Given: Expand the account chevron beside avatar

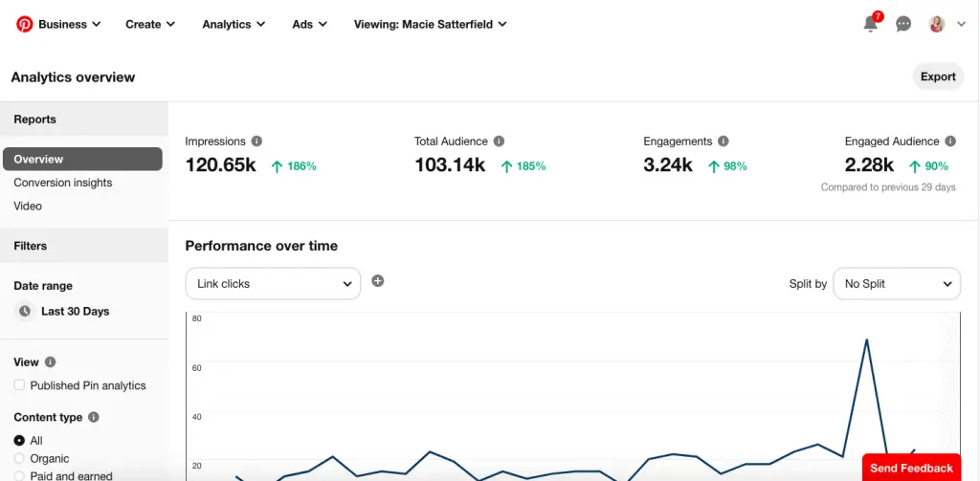Looking at the screenshot, I should point(961,24).
